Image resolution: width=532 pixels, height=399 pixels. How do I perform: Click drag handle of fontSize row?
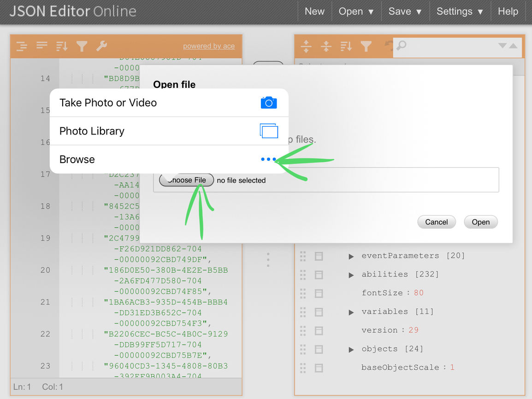coord(303,293)
